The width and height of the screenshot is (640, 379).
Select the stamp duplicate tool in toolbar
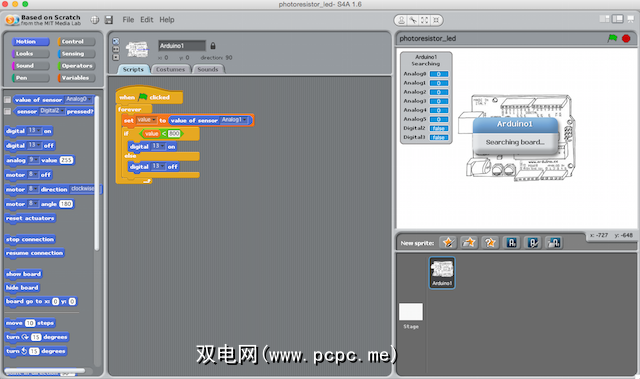[x=402, y=20]
